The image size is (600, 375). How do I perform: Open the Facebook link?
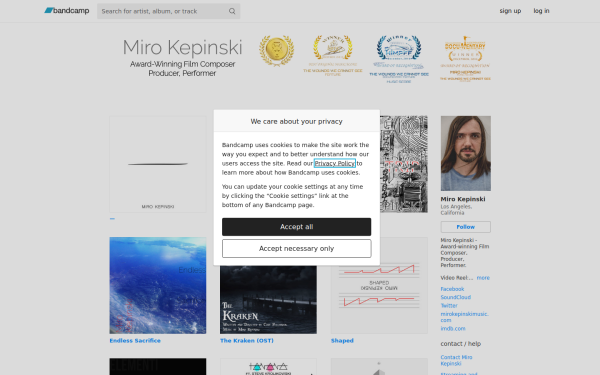(452, 289)
